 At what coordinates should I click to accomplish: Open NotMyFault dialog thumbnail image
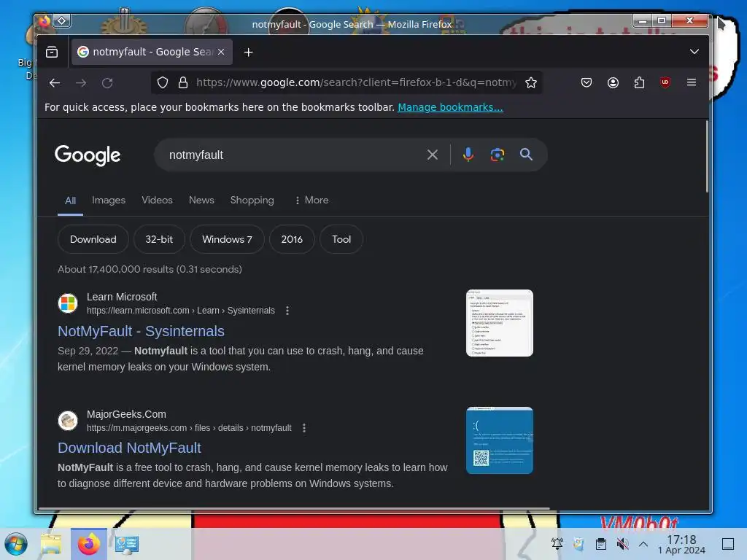tap(499, 323)
